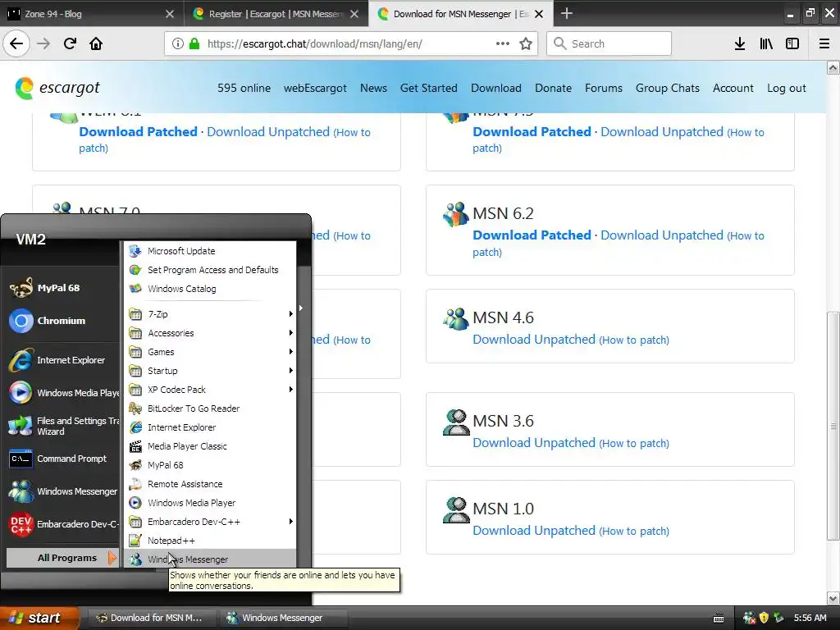Open the browser hamburger menu
The width and height of the screenshot is (840, 630).
[x=824, y=43]
